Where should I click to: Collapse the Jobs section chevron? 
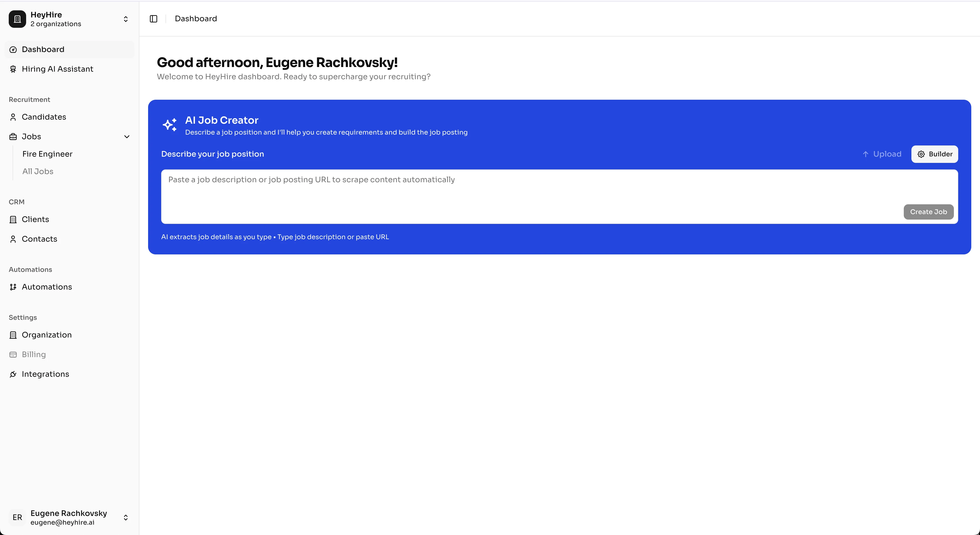pos(127,137)
